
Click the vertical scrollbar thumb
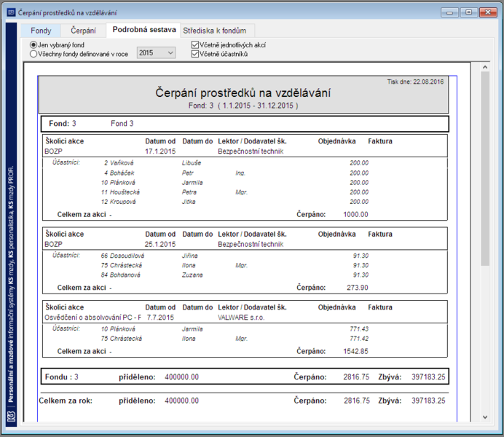pos(485,168)
